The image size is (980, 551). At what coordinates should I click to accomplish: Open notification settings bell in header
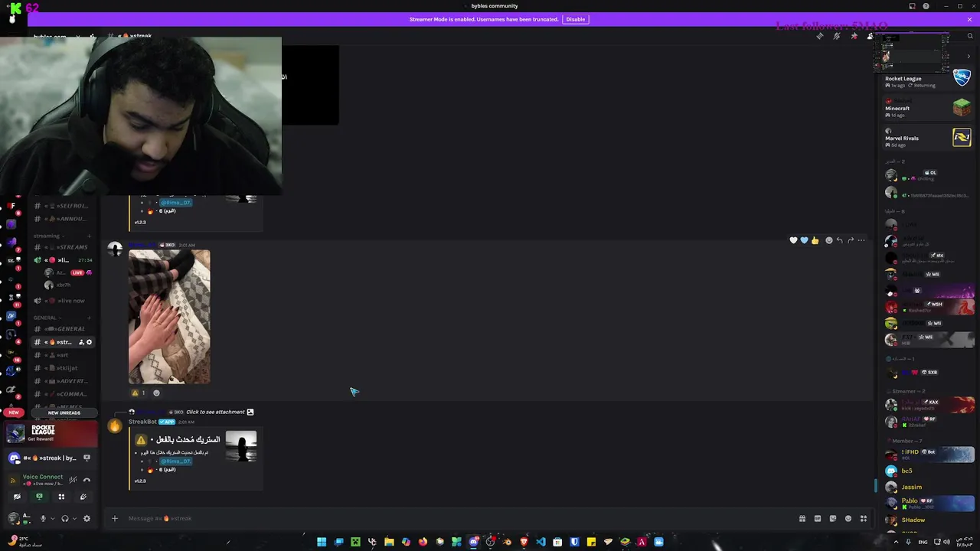(x=837, y=36)
